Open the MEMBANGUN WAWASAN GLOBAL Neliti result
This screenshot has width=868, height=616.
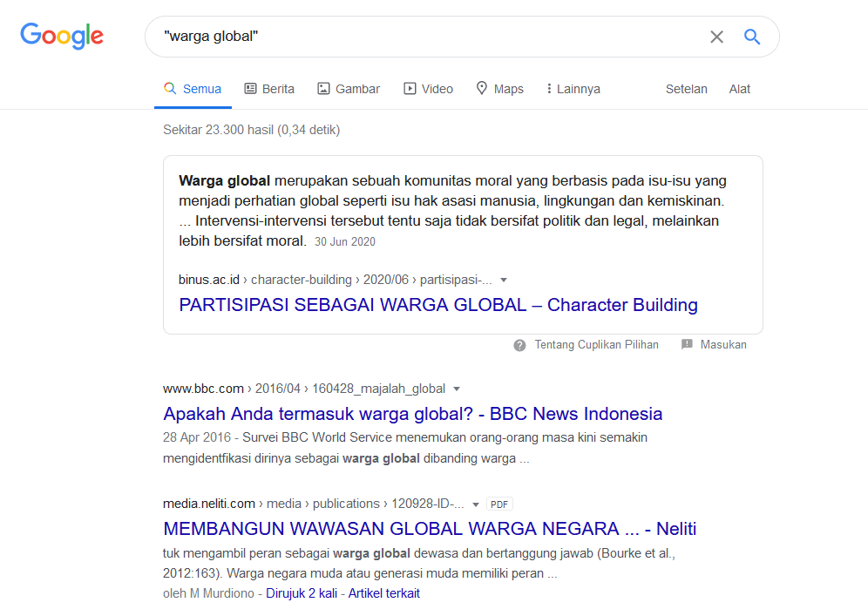coord(430,529)
